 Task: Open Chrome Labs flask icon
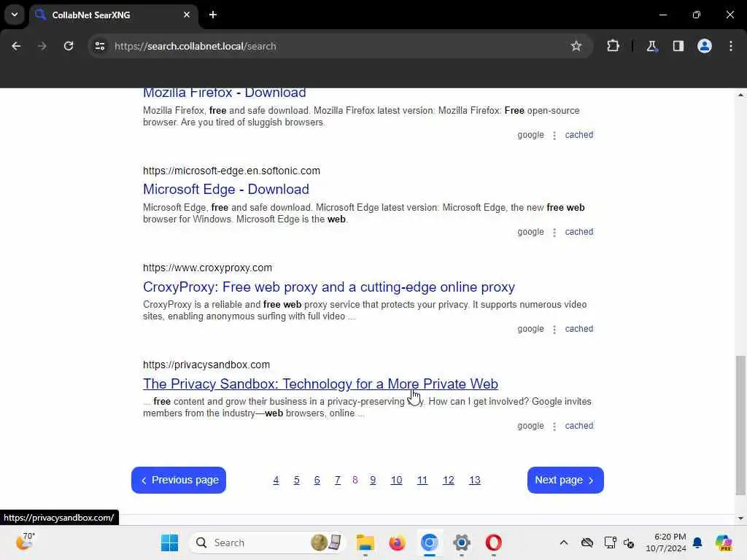point(651,46)
